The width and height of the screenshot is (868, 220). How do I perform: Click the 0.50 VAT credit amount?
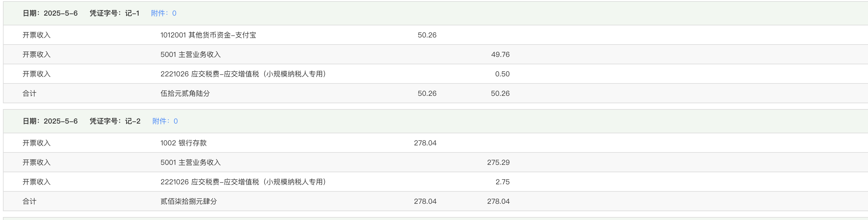point(502,74)
